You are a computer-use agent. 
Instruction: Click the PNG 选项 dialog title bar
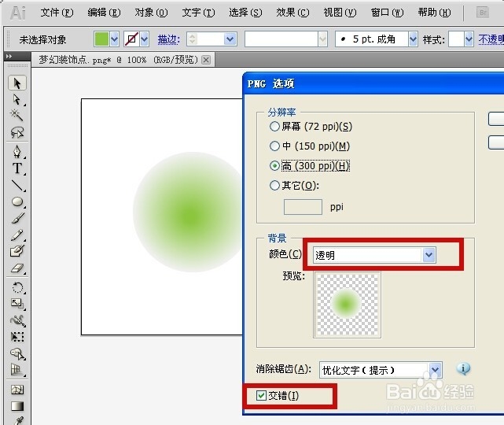[x=374, y=83]
